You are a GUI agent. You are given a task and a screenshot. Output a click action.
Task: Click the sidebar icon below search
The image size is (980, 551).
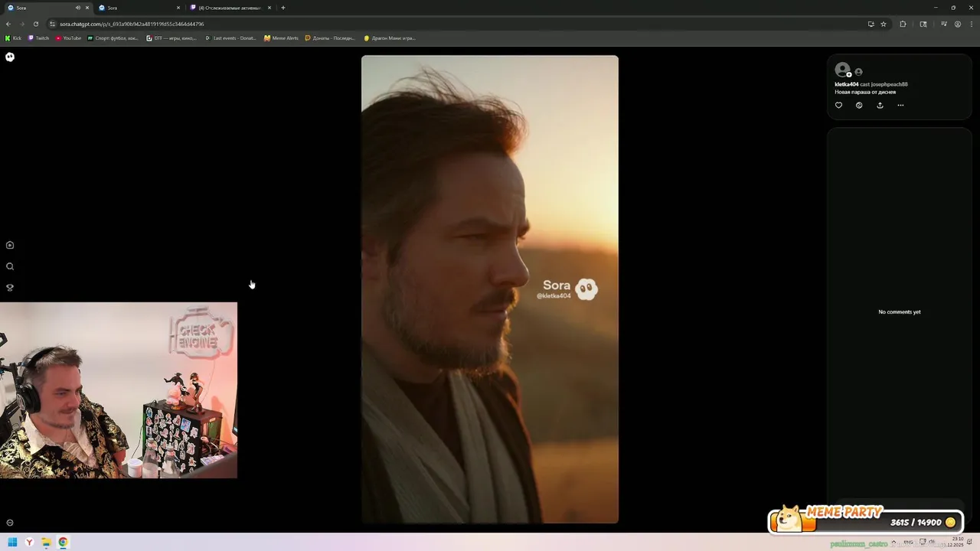point(10,288)
